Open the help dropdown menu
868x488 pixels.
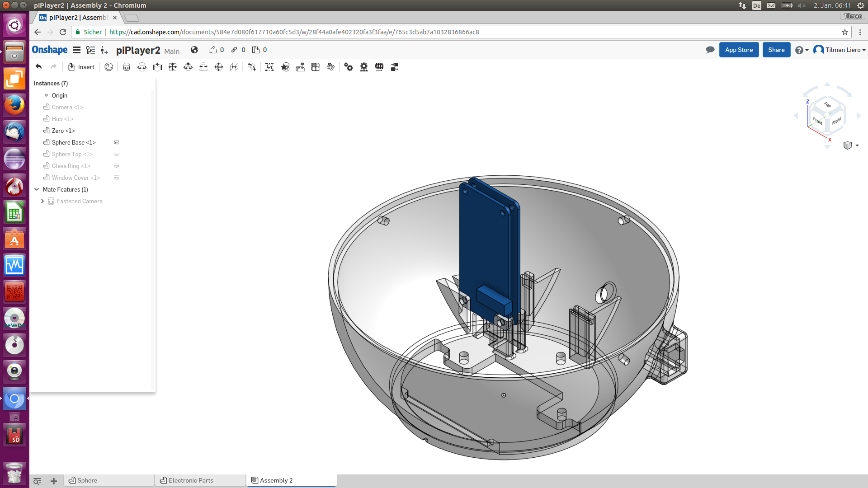[802, 50]
